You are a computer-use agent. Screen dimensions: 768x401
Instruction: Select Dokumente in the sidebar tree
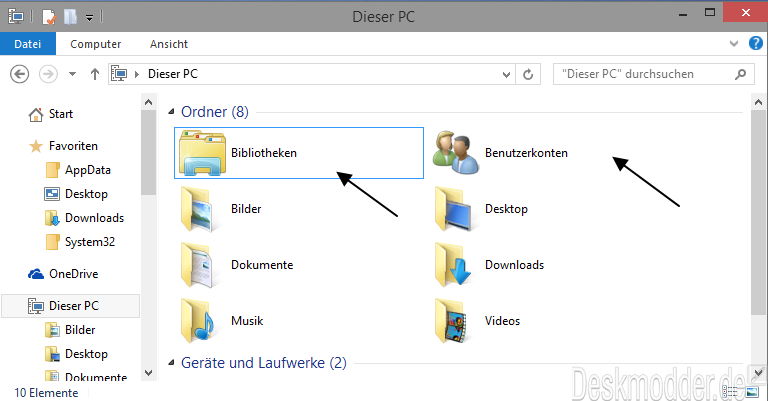[96, 377]
